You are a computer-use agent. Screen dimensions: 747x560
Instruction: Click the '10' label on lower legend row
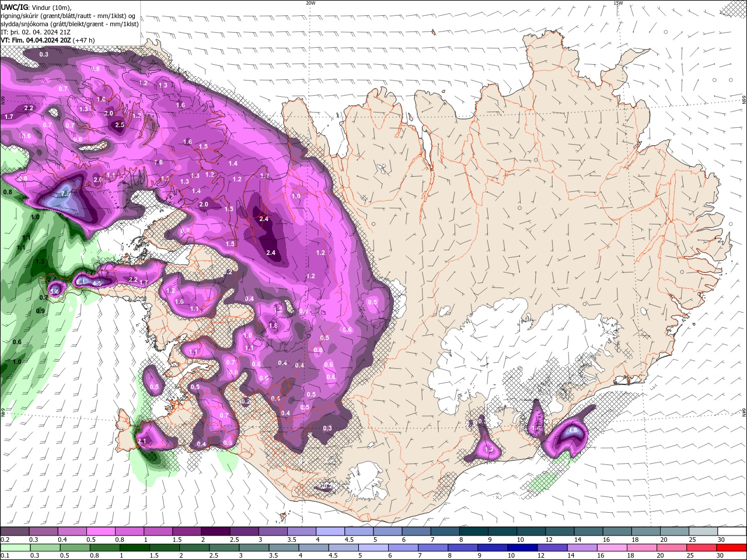512,556
